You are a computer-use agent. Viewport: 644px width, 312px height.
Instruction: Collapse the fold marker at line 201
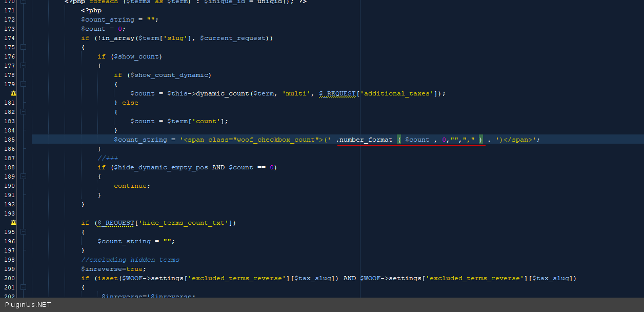(23, 287)
